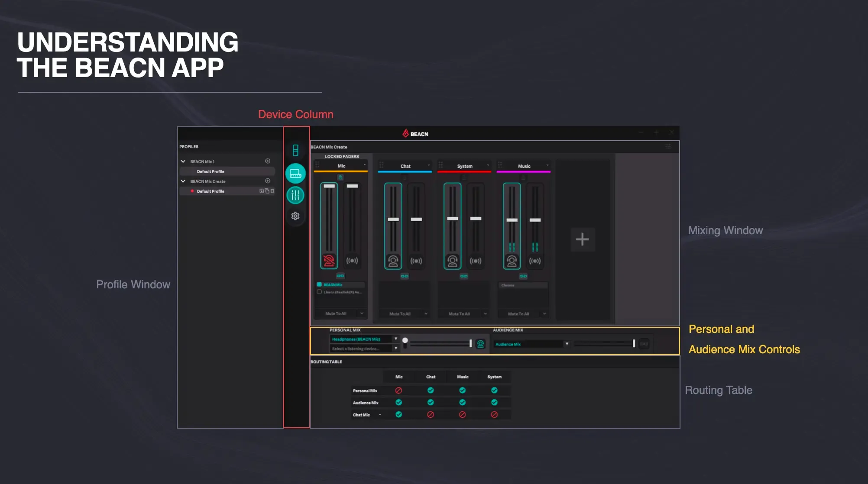
Task: Collapse the BEACN Mic 1 profile group
Action: point(183,161)
